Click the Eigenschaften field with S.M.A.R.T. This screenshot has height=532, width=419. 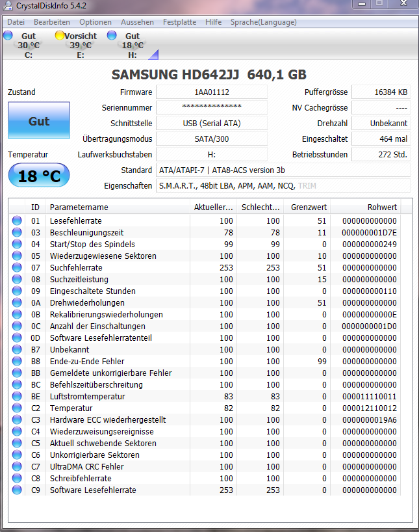click(283, 185)
